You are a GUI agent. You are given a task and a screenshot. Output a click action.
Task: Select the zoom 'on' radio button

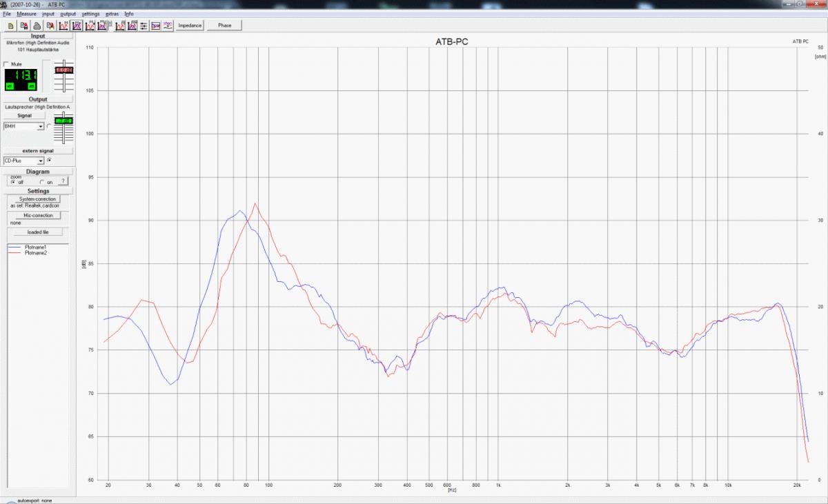coord(42,182)
